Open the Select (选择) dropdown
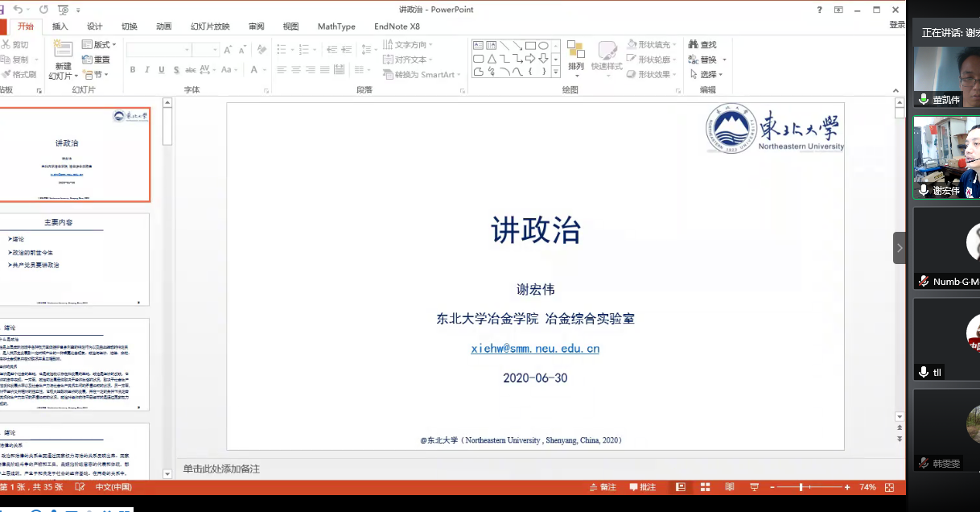This screenshot has width=980, height=512. tap(708, 74)
